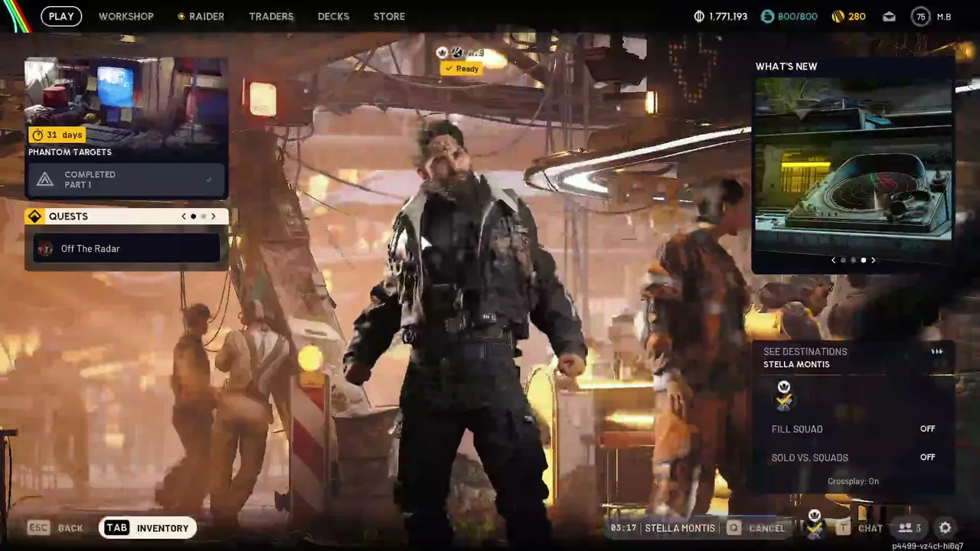Viewport: 980px width, 551px height.
Task: Click the 31 days timer badge
Action: click(x=57, y=135)
